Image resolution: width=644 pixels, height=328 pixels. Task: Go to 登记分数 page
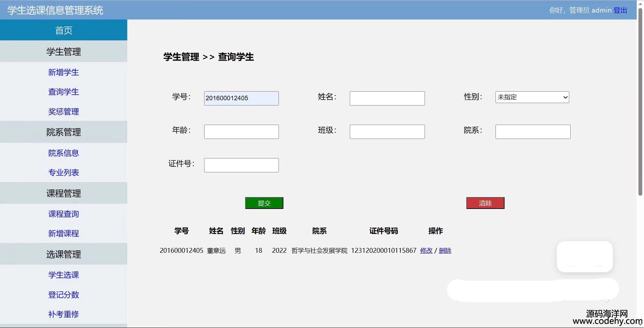(x=64, y=295)
